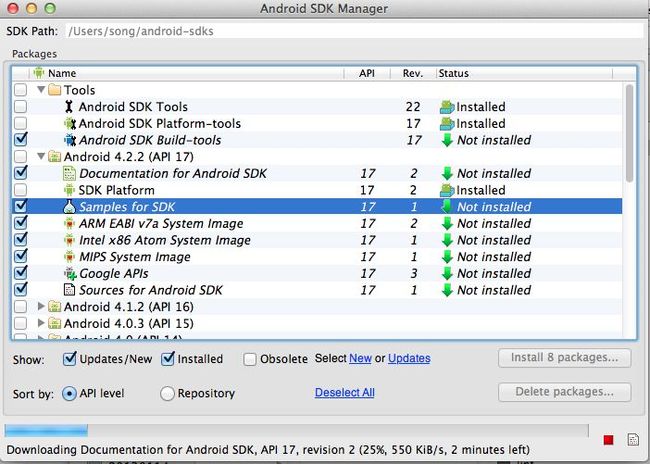Screen dimensions: 650x464
Task: Click the Deselect All link
Action: coord(344,392)
